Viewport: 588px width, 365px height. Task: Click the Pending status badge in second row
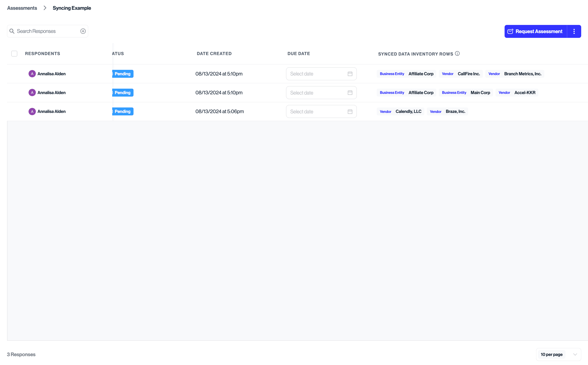coord(123,93)
